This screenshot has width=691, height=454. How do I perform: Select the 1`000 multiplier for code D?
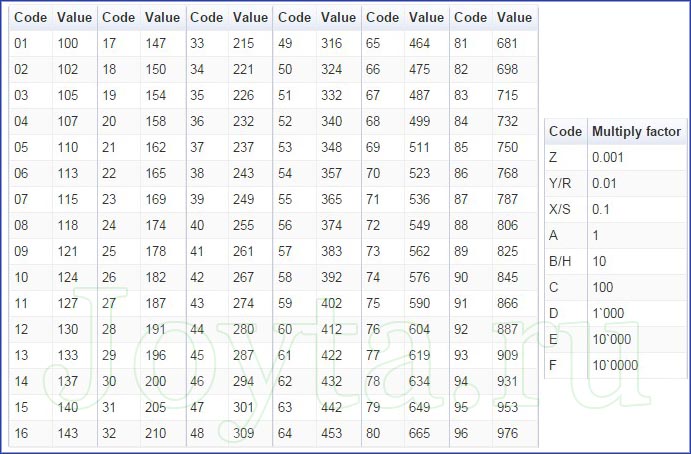coord(610,313)
